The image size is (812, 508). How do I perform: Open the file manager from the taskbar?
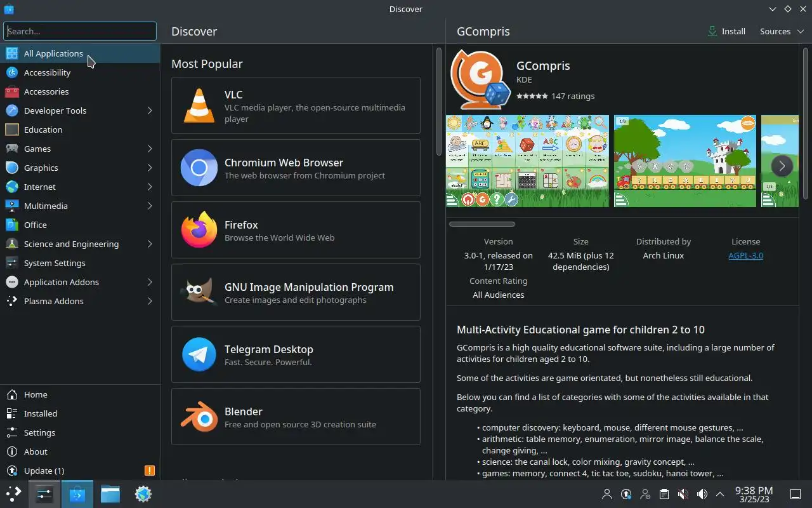[110, 493]
